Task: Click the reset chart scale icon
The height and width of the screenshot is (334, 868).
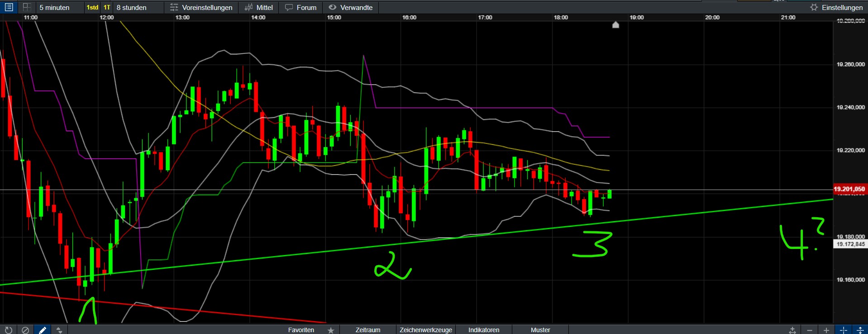Action: (x=792, y=330)
